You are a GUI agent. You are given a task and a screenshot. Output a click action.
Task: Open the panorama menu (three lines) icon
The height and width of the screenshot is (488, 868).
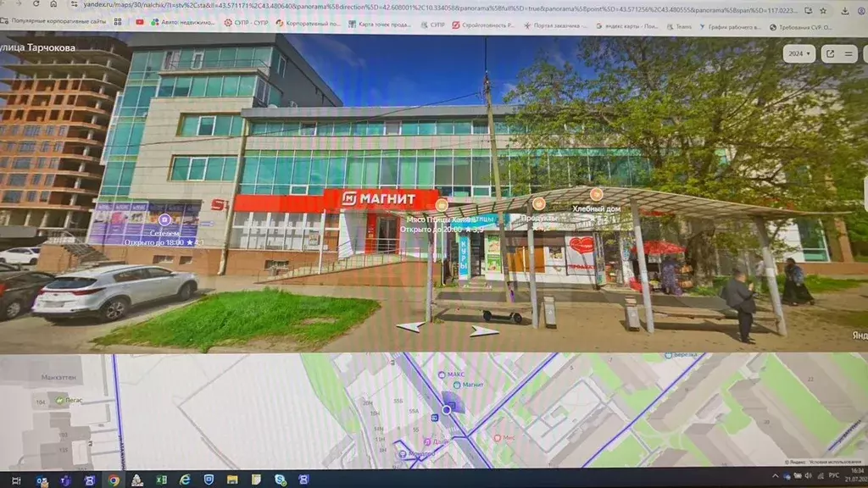tap(849, 53)
